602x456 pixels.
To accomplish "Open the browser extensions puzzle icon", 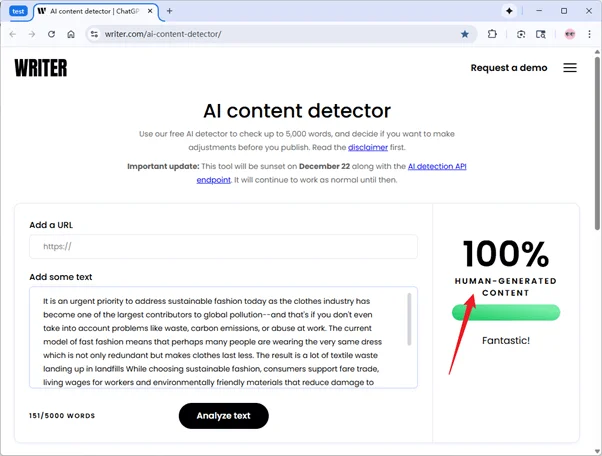I will point(493,34).
